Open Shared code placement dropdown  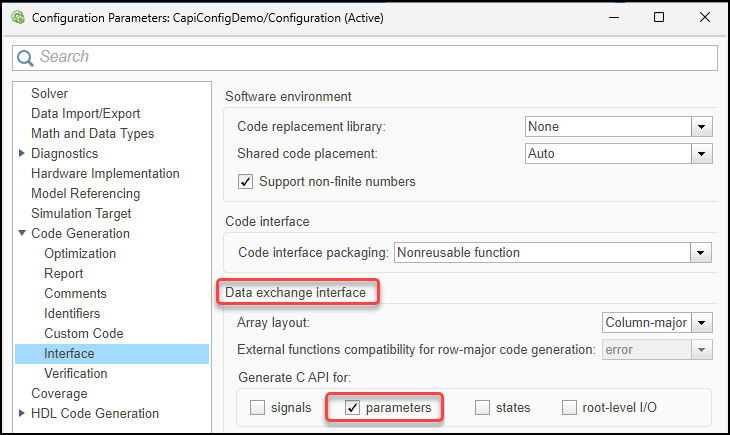tap(702, 154)
